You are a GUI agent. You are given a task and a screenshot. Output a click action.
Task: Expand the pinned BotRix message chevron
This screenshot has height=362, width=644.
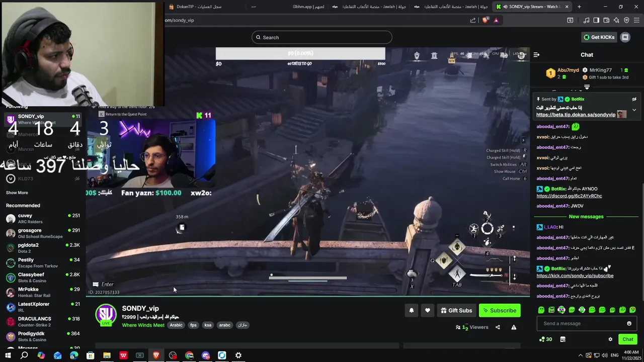[634, 110]
